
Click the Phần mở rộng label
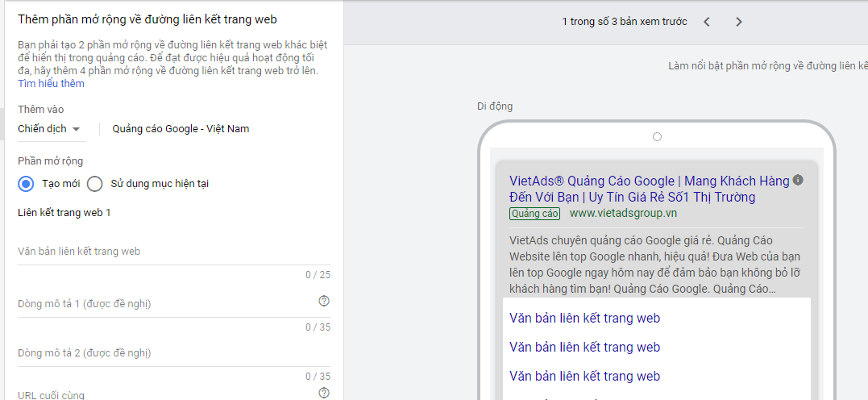tap(51, 161)
